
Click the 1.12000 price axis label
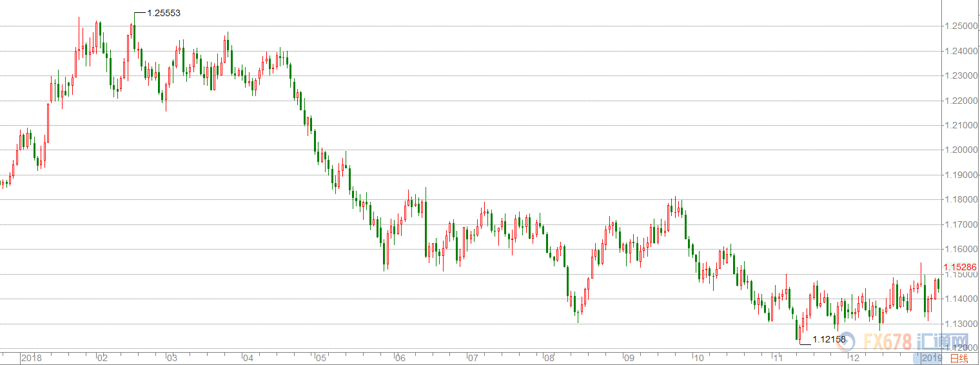[x=960, y=348]
